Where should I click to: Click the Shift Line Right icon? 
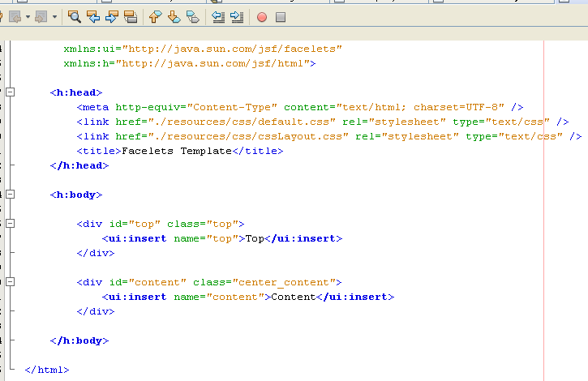237,17
